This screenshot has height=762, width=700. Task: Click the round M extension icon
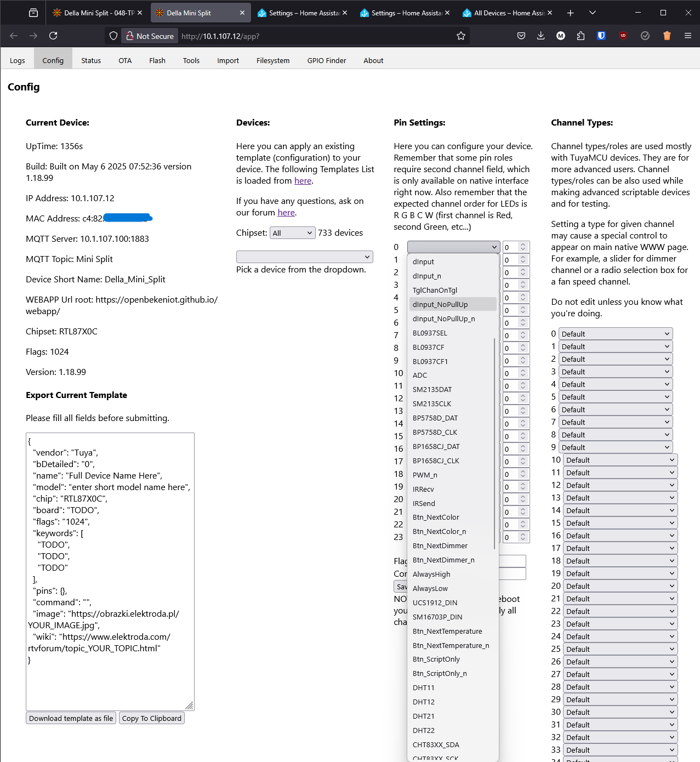[x=561, y=36]
